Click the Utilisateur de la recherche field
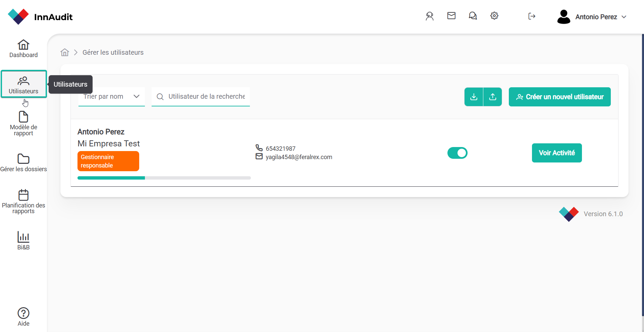644x332 pixels. pyautogui.click(x=206, y=97)
